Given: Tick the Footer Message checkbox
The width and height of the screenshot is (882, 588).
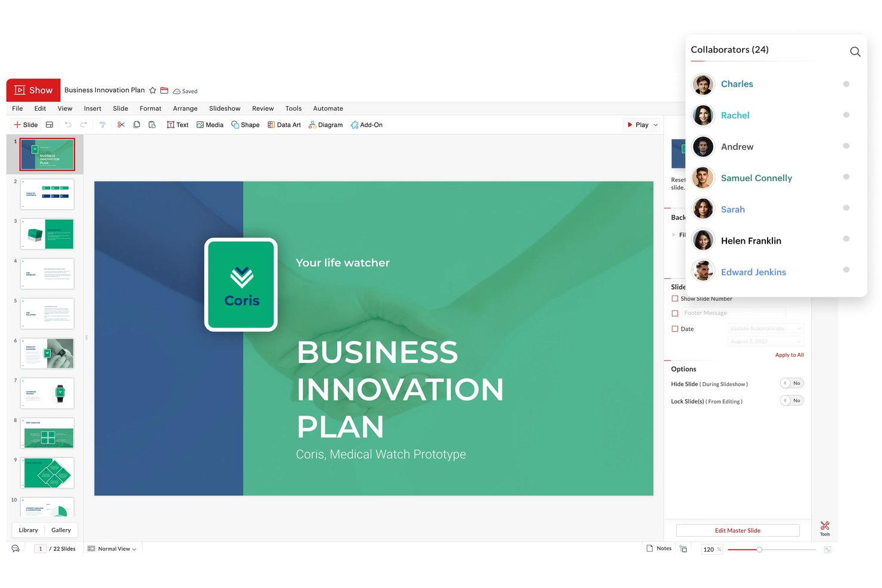Looking at the screenshot, I should pyautogui.click(x=675, y=313).
